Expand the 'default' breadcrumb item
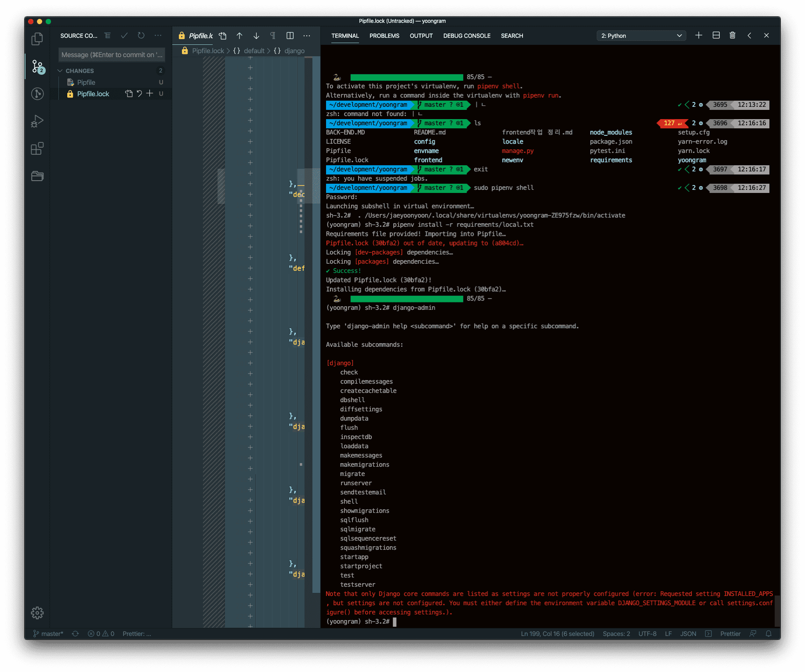This screenshot has height=672, width=805. click(254, 51)
